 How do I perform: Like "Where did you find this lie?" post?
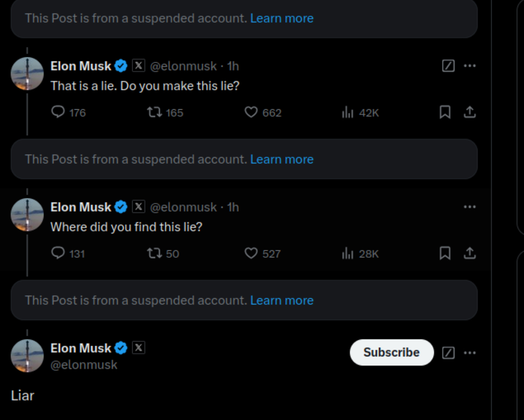click(x=251, y=253)
